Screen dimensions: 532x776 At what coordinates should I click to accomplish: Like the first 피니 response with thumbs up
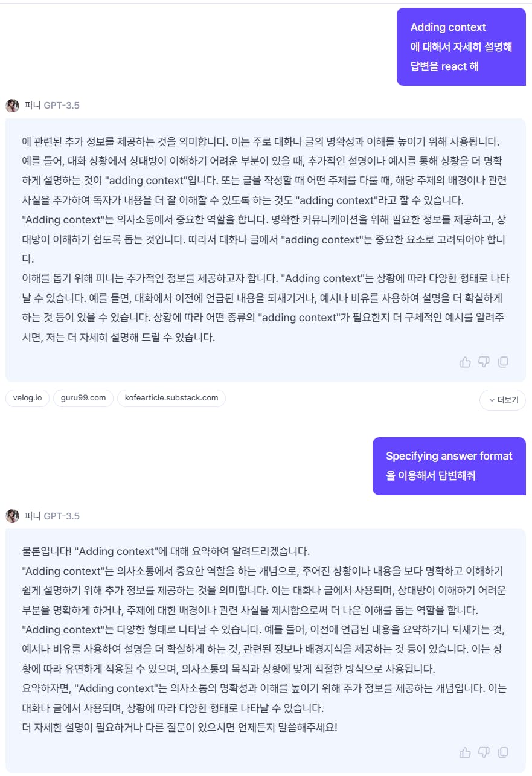coord(465,362)
